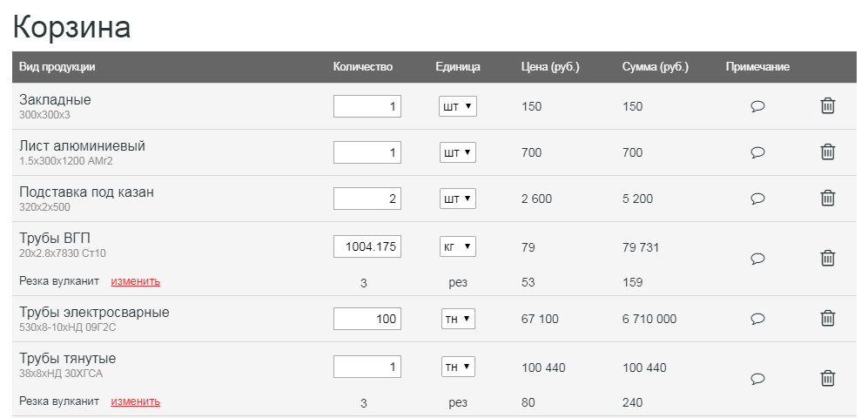
Task: Delete the Закладные item with trash icon
Action: [x=828, y=105]
